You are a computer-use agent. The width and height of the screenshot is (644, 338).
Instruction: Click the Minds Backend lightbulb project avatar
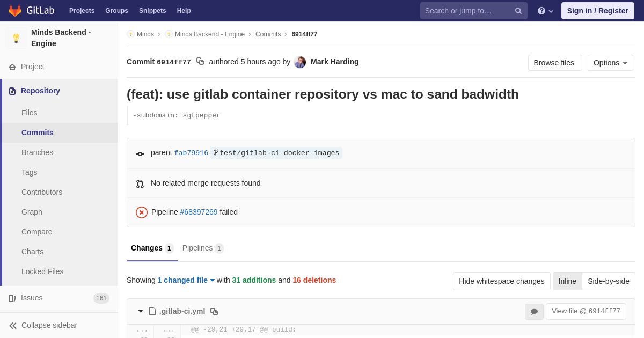point(16,38)
